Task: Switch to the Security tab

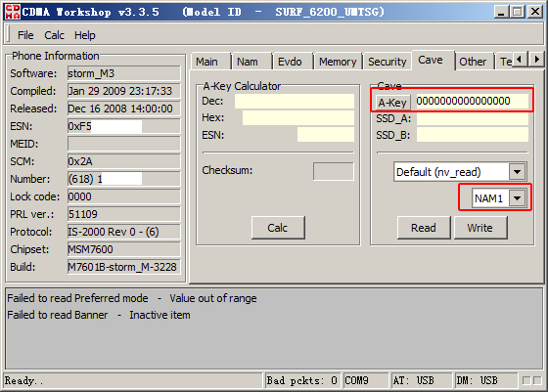Action: coord(388,62)
